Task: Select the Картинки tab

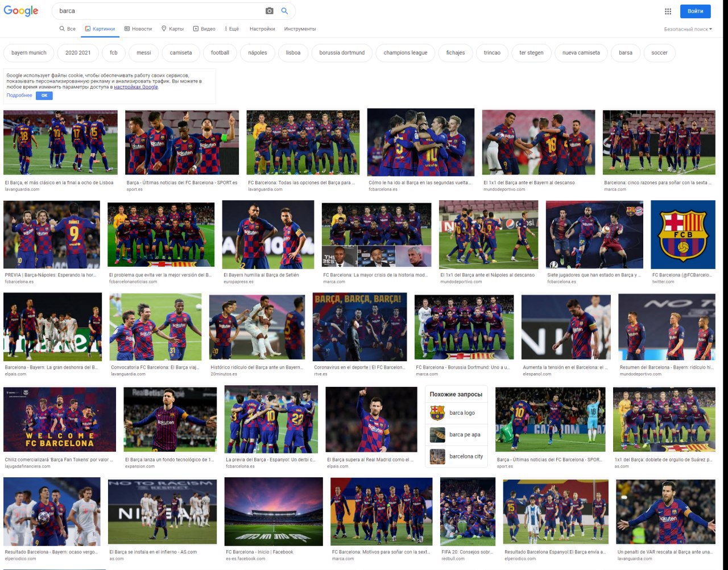Action: click(x=100, y=28)
